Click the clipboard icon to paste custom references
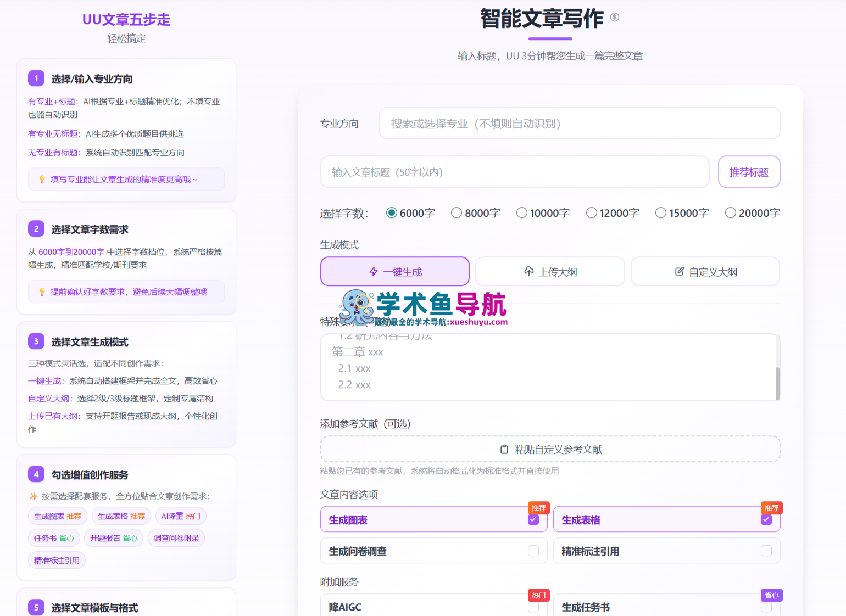The height and width of the screenshot is (616, 846). [504, 449]
